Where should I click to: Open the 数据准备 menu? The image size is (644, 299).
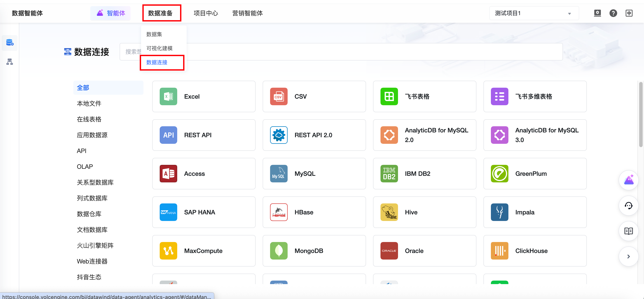tap(161, 13)
